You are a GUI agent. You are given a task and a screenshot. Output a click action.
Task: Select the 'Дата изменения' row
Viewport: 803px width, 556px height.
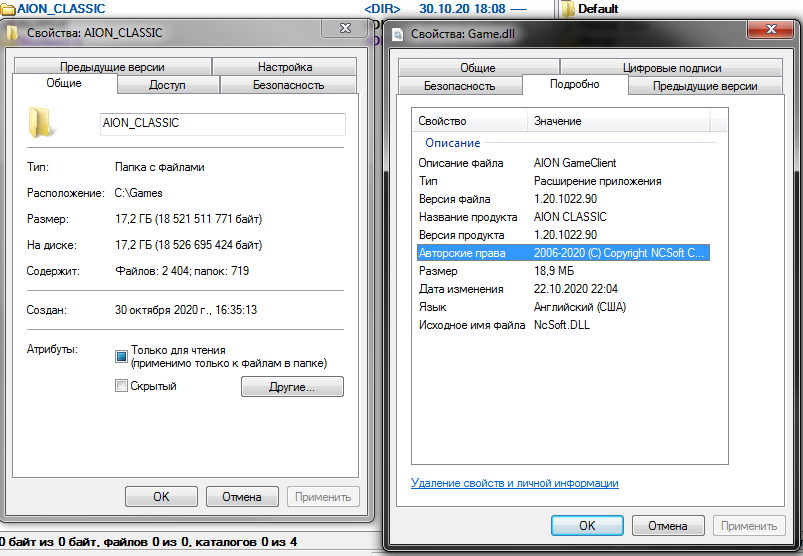(x=563, y=289)
